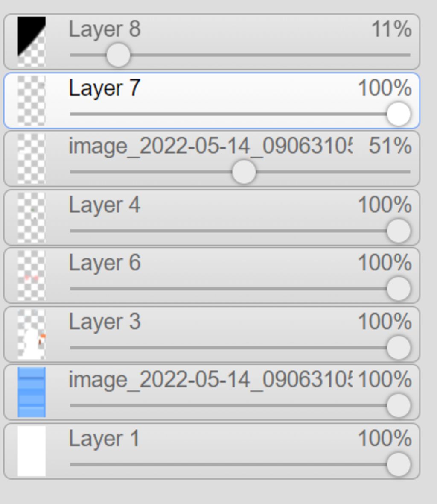Select the white Layer 1 thumbnail
This screenshot has height=504, width=437.
pos(32,451)
